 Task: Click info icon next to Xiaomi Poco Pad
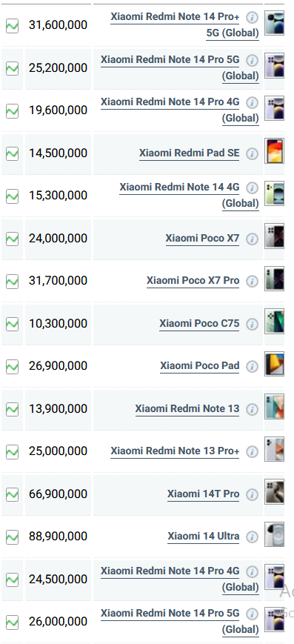click(x=252, y=366)
